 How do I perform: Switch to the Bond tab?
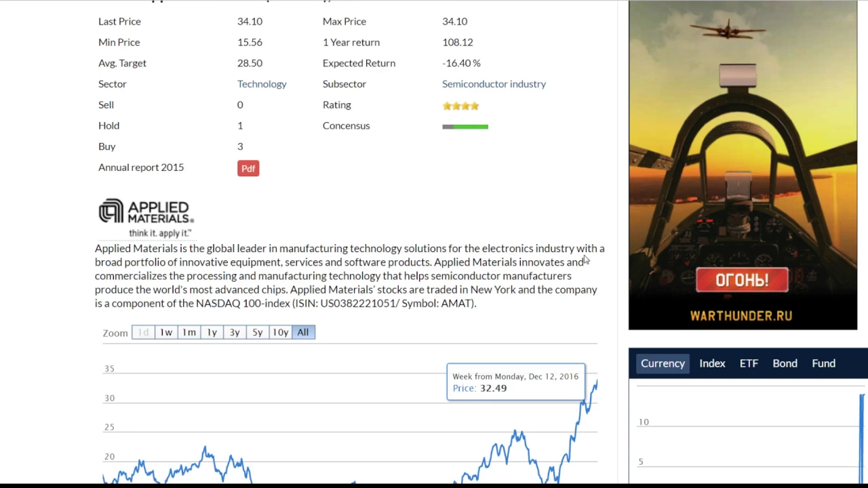point(785,363)
